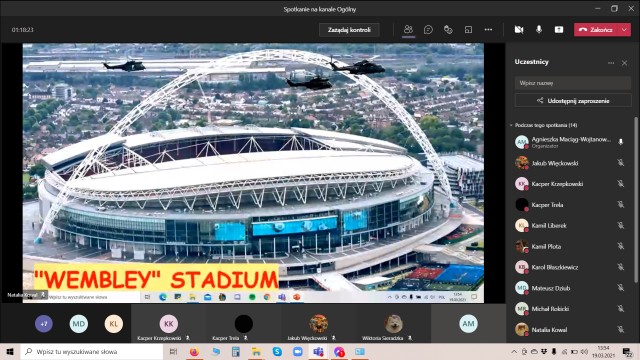640x360 pixels.
Task: Open Messenger from the taskbar
Action: 339,351
